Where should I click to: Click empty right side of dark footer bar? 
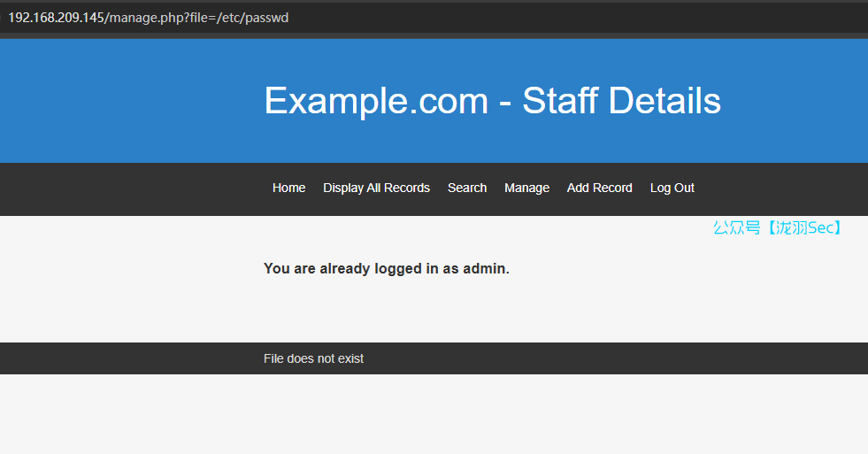664,358
